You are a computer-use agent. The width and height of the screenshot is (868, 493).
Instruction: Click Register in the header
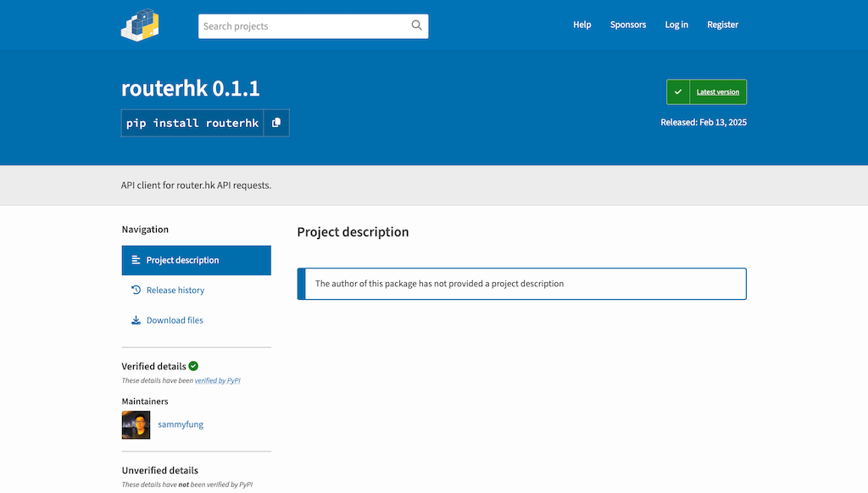click(722, 25)
